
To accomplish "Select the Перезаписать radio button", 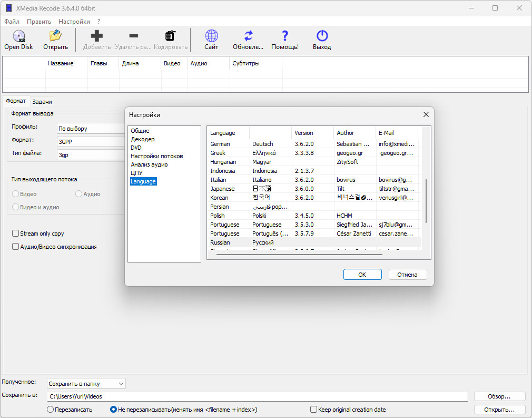I will tap(50, 409).
